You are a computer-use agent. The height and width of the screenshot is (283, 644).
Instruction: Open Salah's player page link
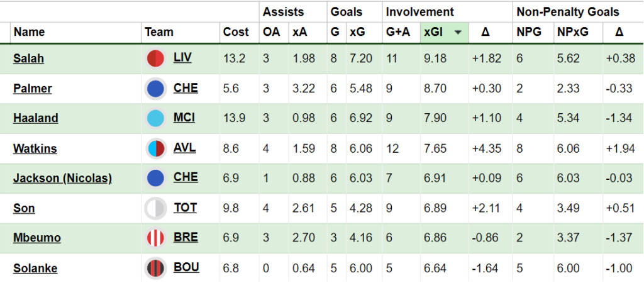[28, 58]
